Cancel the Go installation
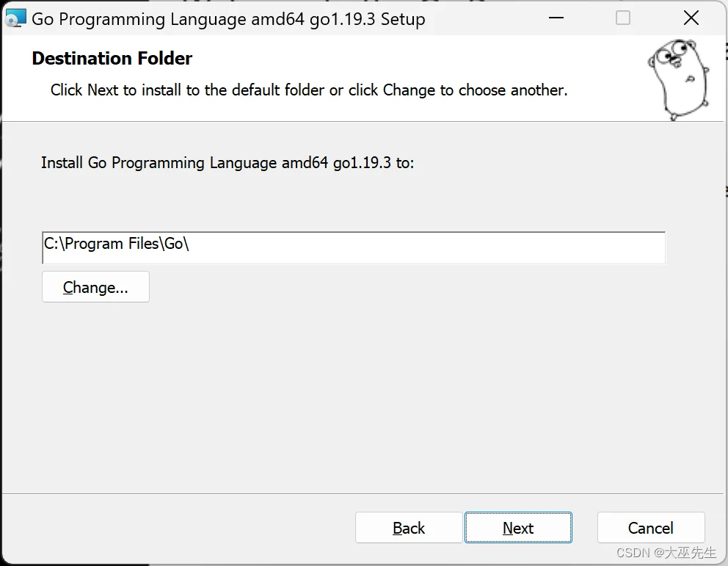 coord(651,528)
